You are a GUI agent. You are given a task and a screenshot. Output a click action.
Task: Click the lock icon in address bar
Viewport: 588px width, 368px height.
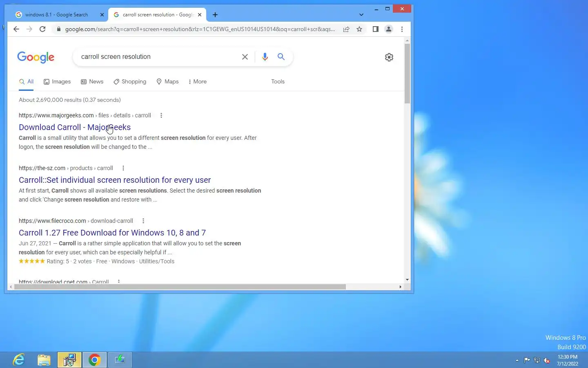coord(59,29)
